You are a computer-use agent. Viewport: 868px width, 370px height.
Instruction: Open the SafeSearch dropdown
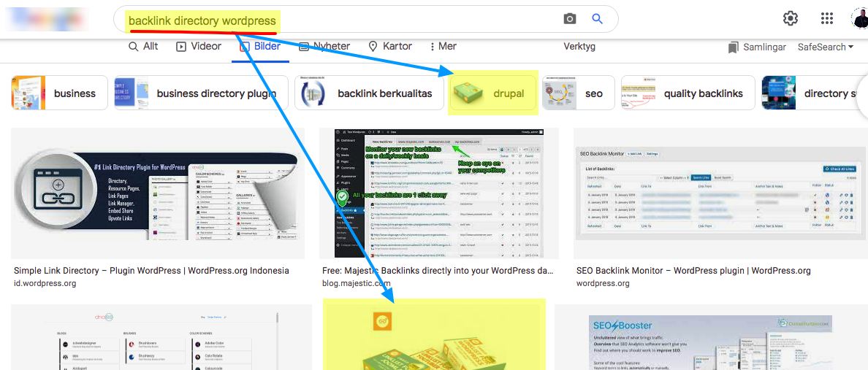[826, 47]
